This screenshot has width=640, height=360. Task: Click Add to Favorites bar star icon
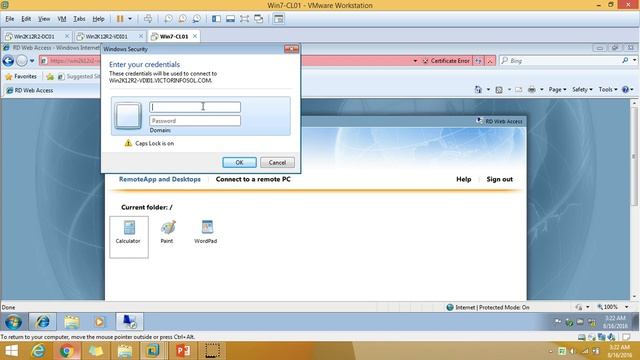pyautogui.click(x=50, y=76)
